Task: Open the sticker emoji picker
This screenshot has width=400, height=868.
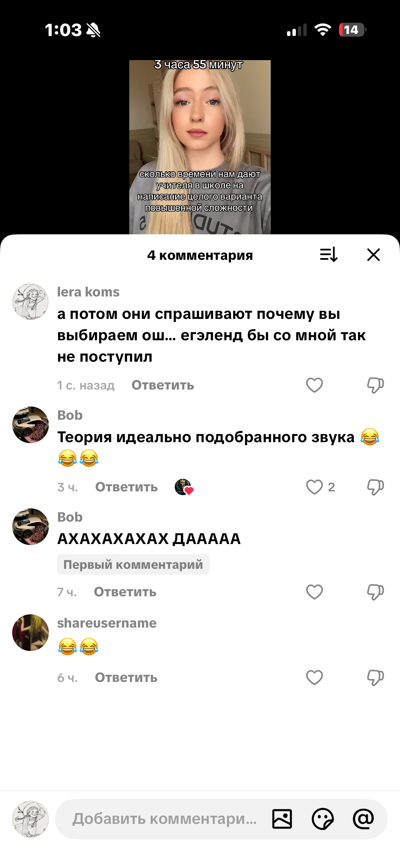Action: [323, 819]
